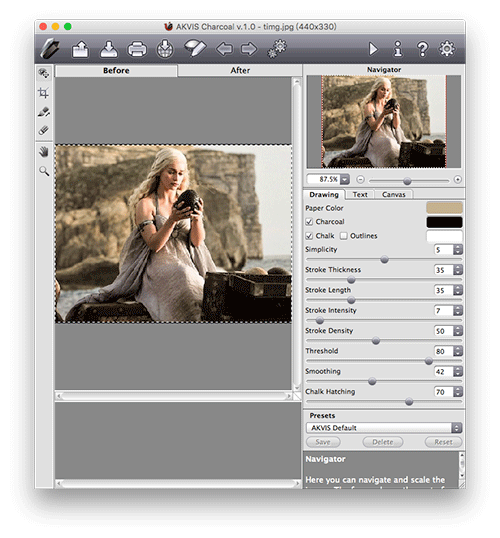Click the Stroke Length value stepper
This screenshot has width=500, height=538.
(x=458, y=290)
